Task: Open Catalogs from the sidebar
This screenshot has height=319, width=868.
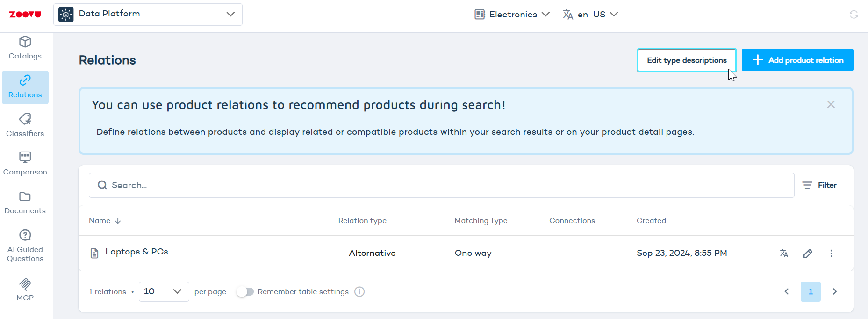Action: 25,48
